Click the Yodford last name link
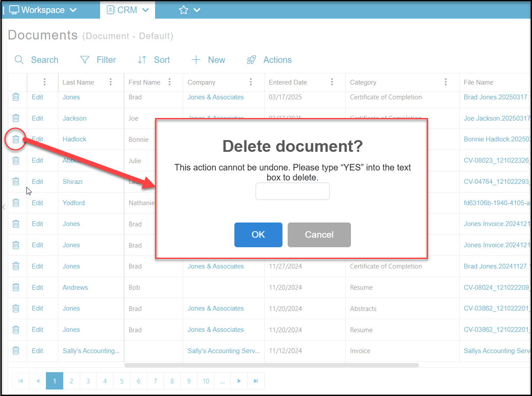The width and height of the screenshot is (532, 396). point(74,203)
